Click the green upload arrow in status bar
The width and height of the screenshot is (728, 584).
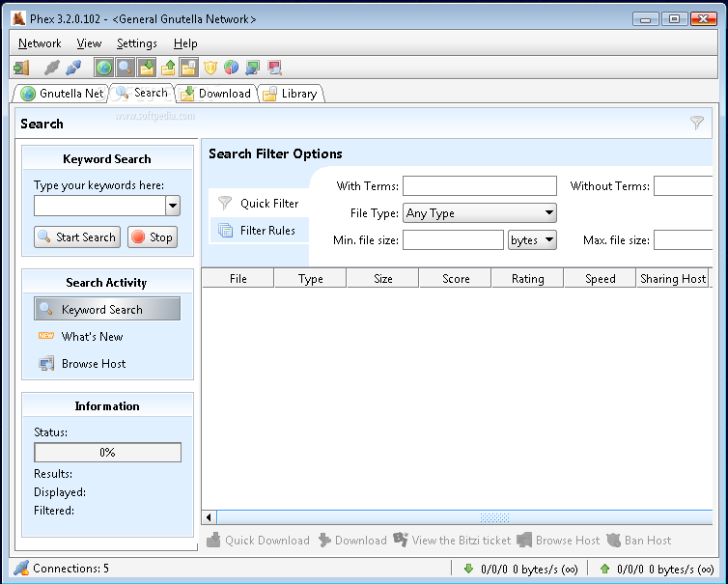pos(604,569)
